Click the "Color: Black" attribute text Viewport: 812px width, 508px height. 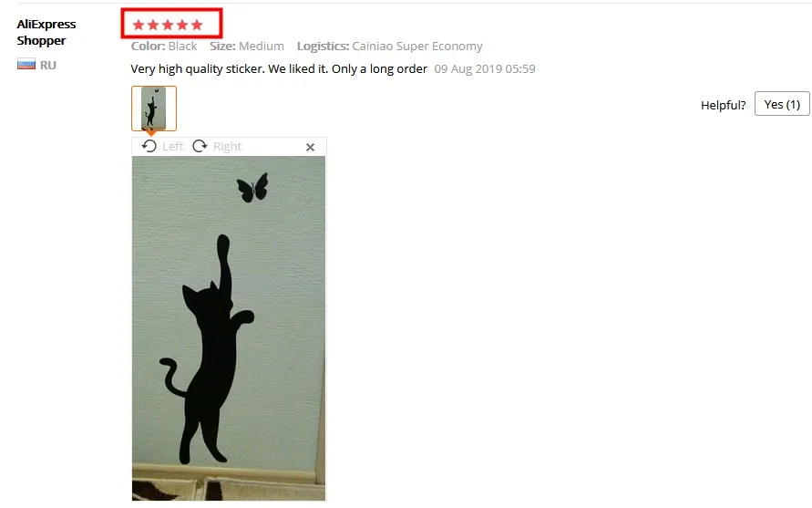(x=164, y=47)
